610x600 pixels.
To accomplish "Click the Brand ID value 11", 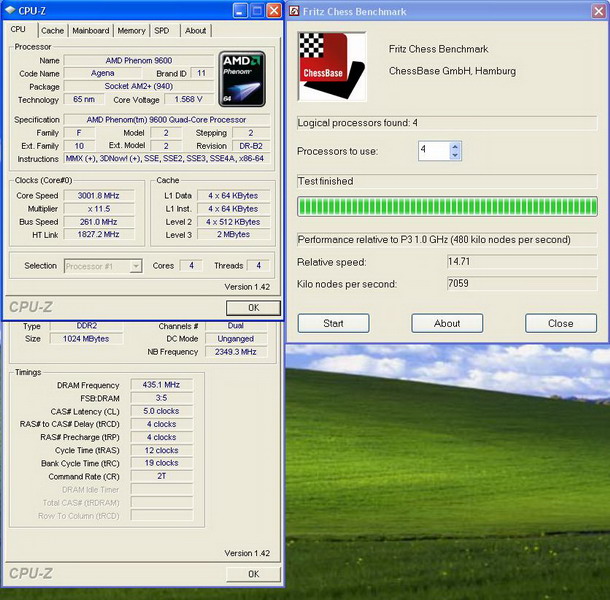I will point(202,73).
